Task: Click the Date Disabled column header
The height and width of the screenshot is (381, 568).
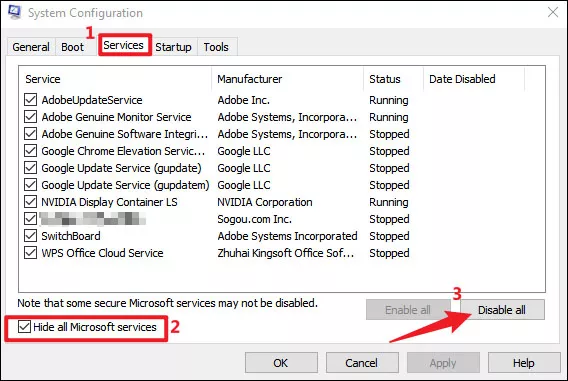Action: 474,79
